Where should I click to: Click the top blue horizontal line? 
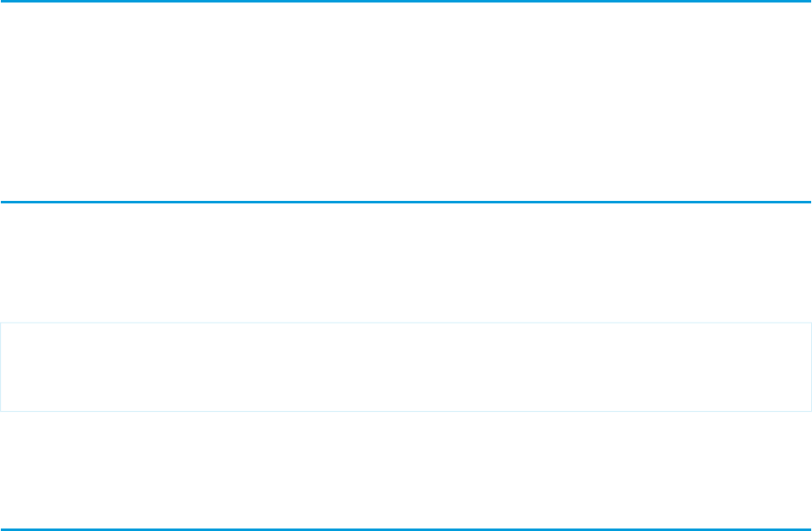(x=406, y=1)
